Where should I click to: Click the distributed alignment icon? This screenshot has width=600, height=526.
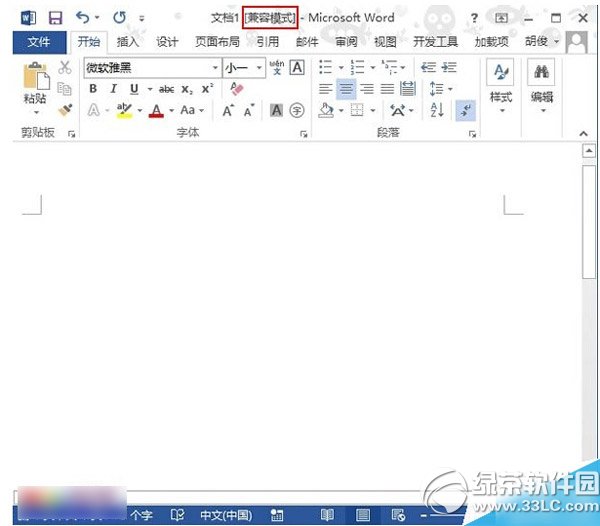(x=408, y=89)
